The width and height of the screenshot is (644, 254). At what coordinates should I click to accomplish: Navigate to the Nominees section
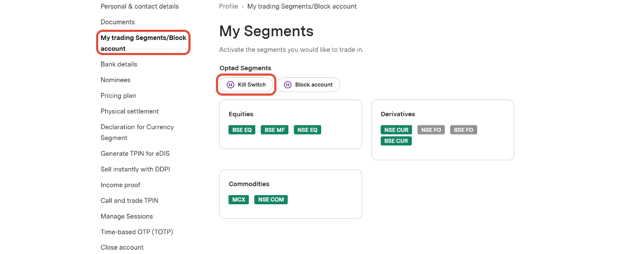(x=116, y=80)
